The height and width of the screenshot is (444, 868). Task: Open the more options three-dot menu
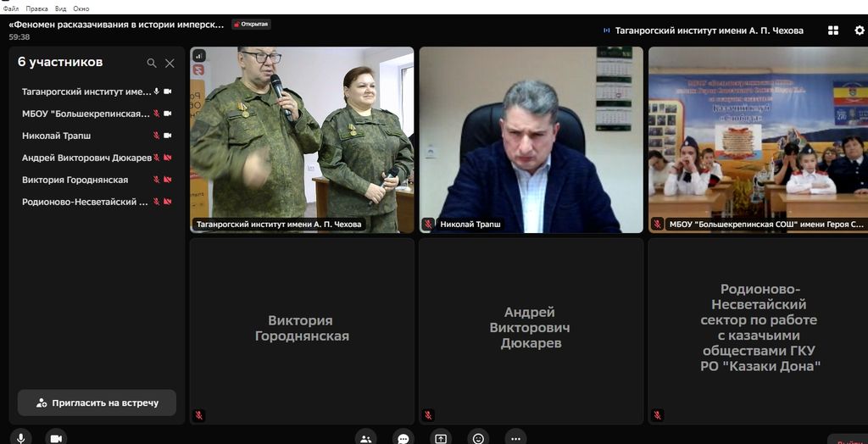[515, 437]
